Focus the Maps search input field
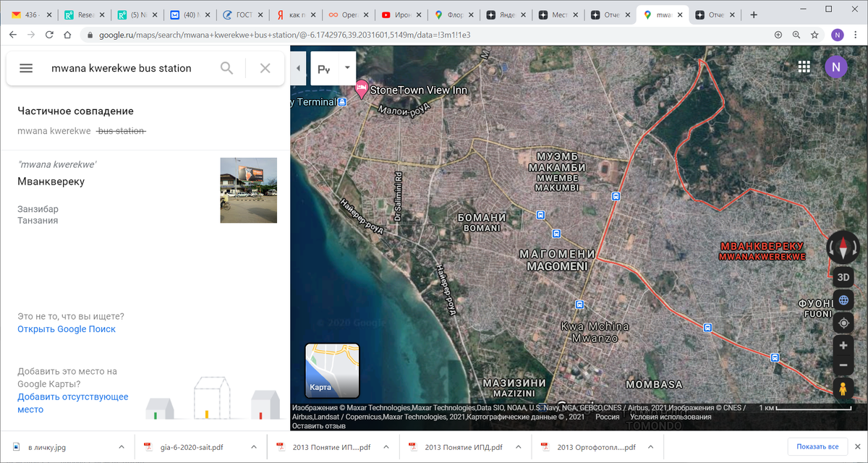The image size is (868, 463). [129, 68]
